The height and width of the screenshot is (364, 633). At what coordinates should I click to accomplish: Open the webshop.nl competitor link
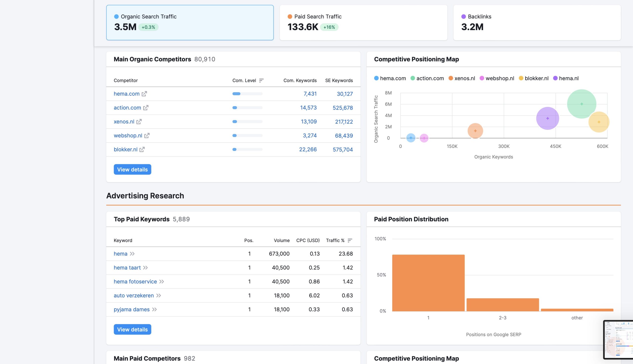128,136
